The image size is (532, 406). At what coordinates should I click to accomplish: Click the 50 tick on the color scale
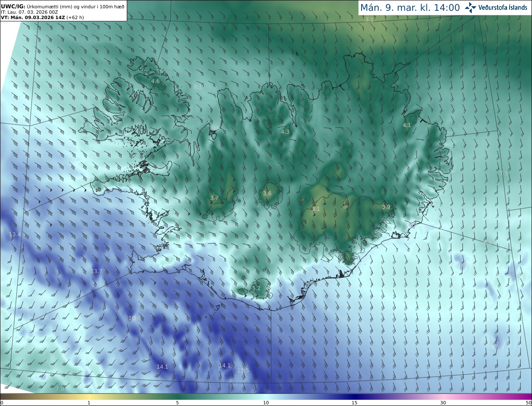[528, 403]
